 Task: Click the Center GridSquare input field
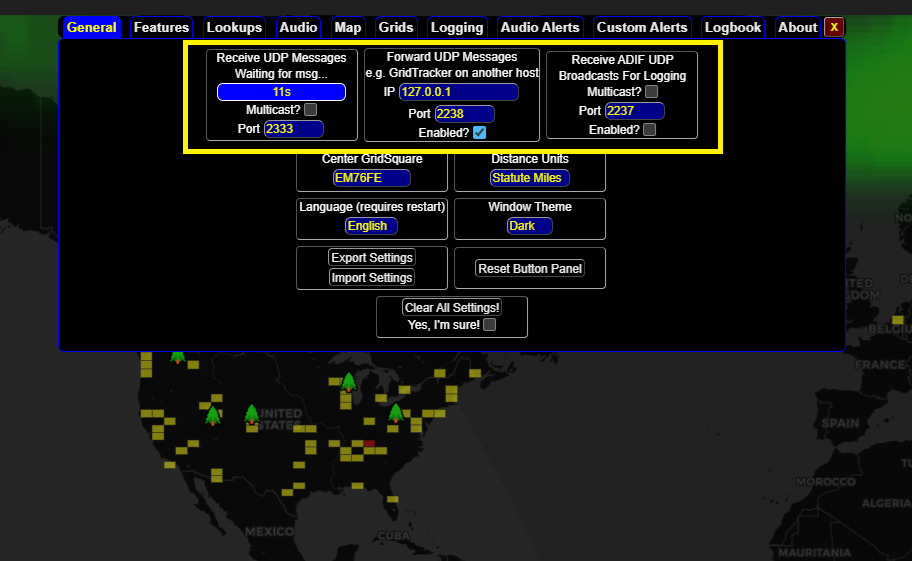(x=371, y=178)
